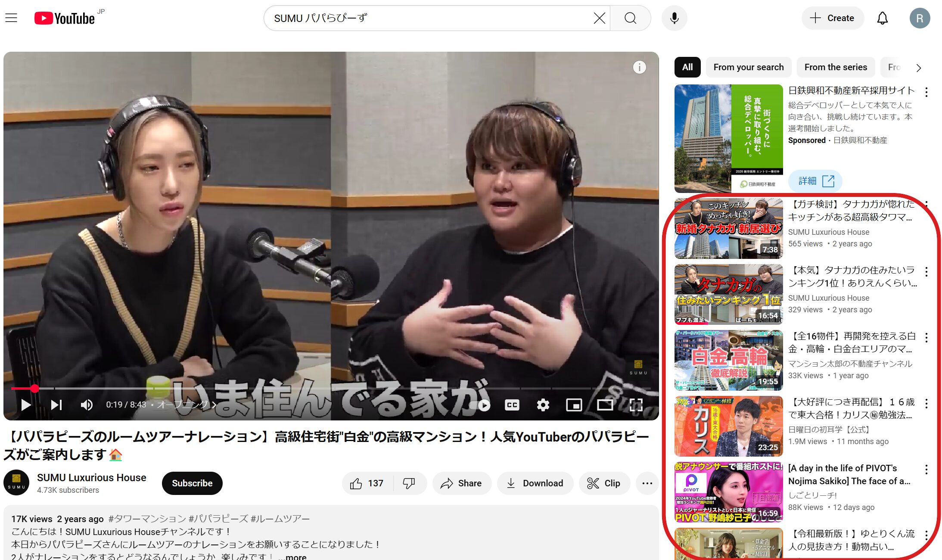Click the magnifier search button

[x=630, y=18]
